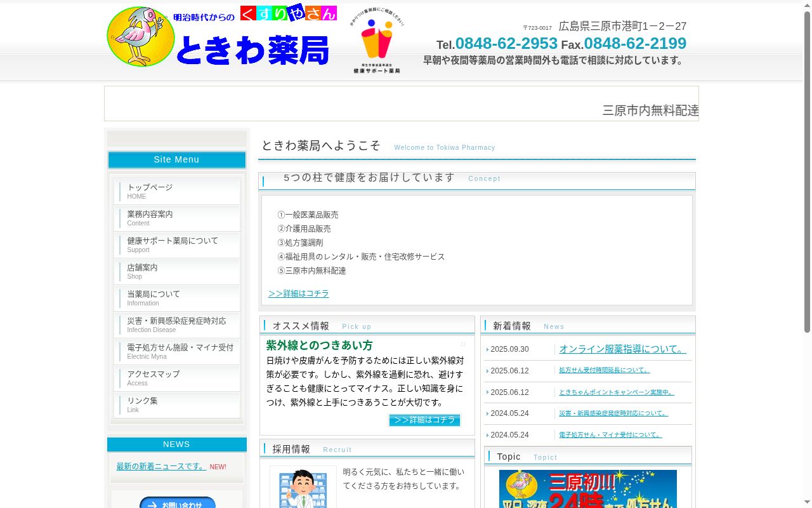Open 健康サポート薬局について Support menu item
Image resolution: width=812 pixels, height=508 pixels.
(x=177, y=244)
